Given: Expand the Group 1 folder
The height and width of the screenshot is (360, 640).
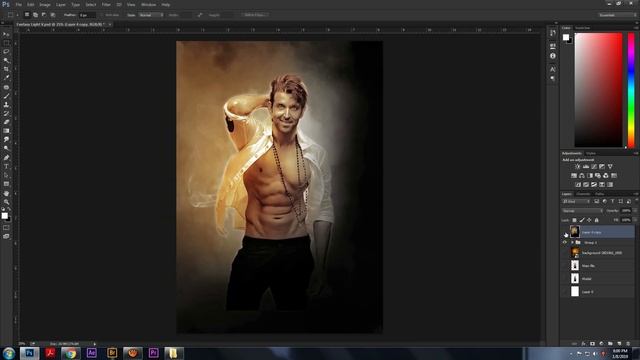Looking at the screenshot, I should click(572, 242).
